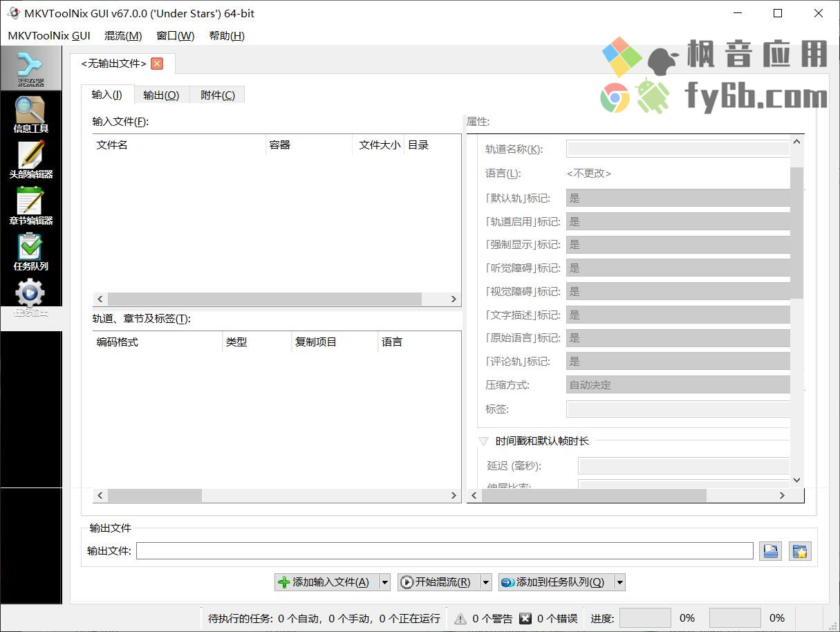Click the 标签 input field

coord(678,409)
